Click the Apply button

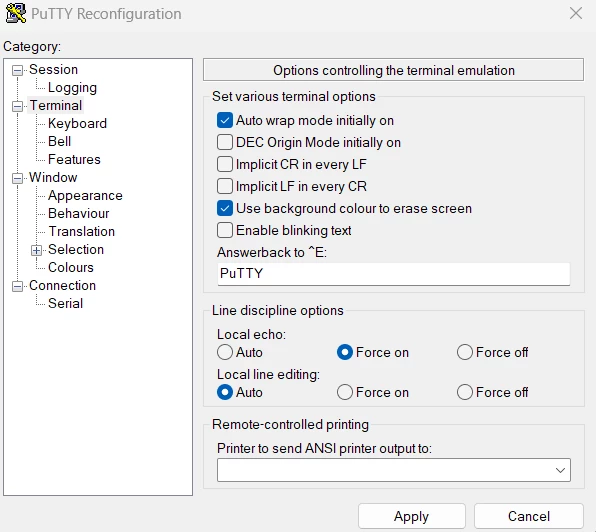click(x=412, y=516)
